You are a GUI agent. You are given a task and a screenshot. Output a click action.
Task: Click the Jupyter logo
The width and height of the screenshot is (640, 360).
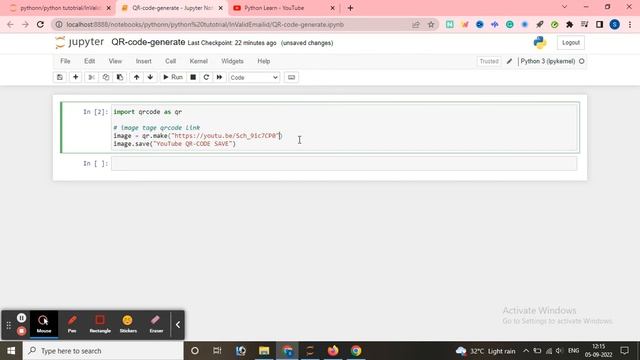[80, 42]
